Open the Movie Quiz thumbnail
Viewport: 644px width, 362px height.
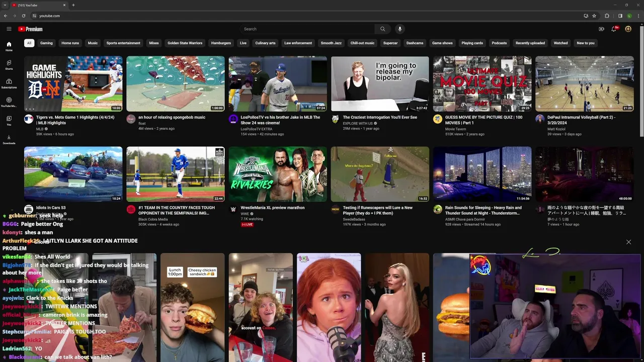482,83
